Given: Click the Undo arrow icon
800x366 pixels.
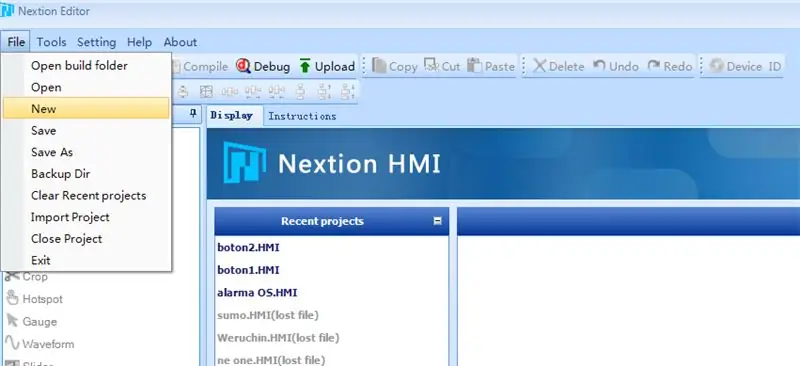Looking at the screenshot, I should point(599,65).
